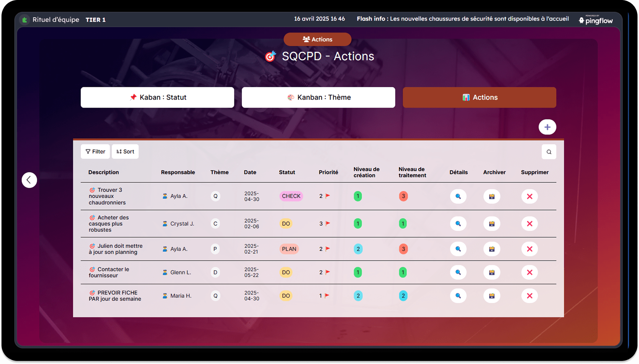Image resolution: width=639 pixels, height=364 pixels.
Task: Open the table search magnifier
Action: tap(549, 152)
